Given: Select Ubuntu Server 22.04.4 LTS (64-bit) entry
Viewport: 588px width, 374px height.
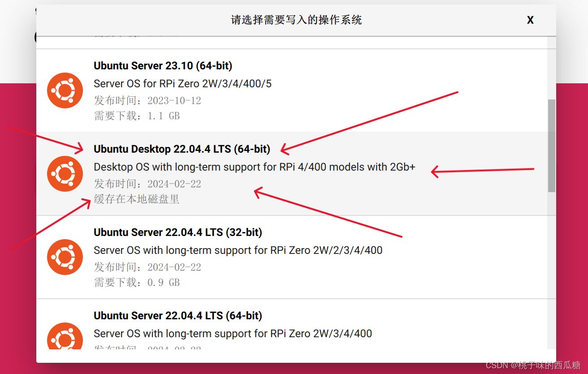Looking at the screenshot, I should 177,315.
